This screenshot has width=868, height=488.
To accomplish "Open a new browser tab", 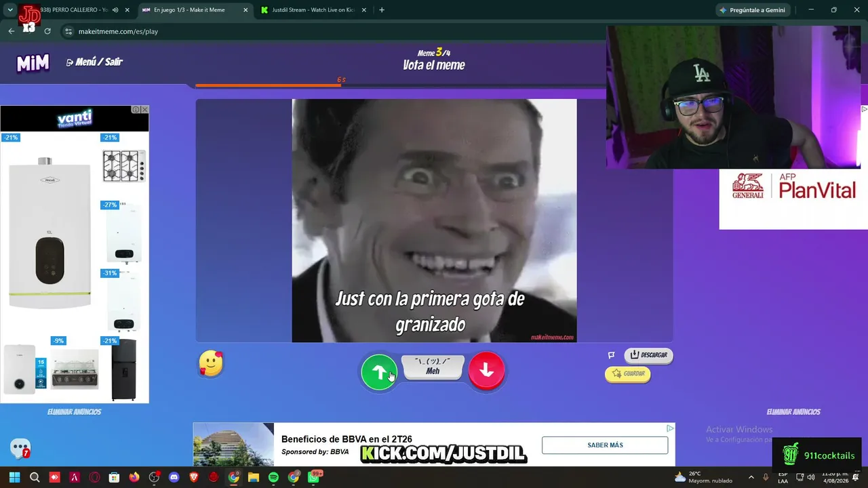I will 382,10.
